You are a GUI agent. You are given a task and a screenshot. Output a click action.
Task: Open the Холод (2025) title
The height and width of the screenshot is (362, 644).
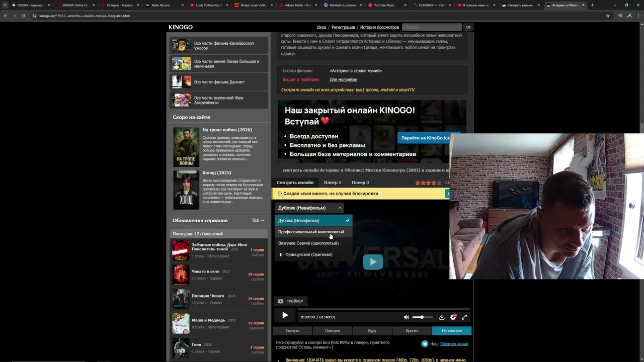point(217,172)
